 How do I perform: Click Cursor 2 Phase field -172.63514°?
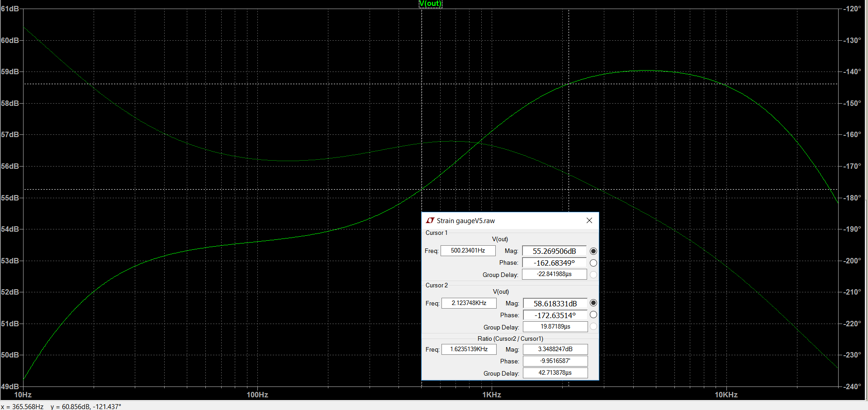[x=555, y=315]
